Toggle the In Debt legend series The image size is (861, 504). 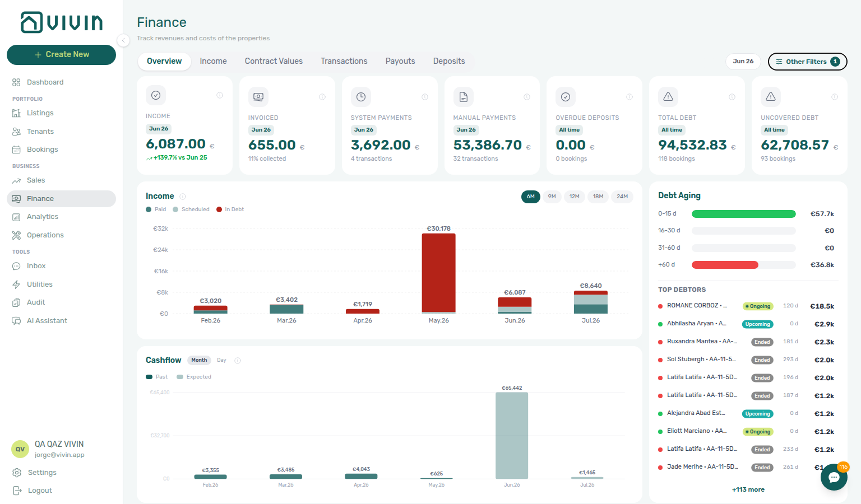click(230, 209)
